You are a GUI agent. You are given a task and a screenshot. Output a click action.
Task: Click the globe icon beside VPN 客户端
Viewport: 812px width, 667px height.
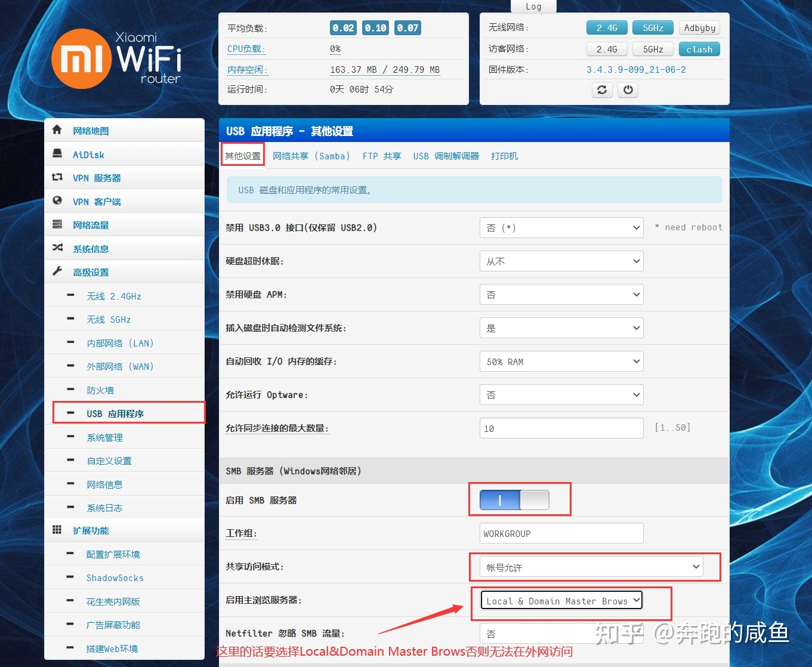[57, 200]
